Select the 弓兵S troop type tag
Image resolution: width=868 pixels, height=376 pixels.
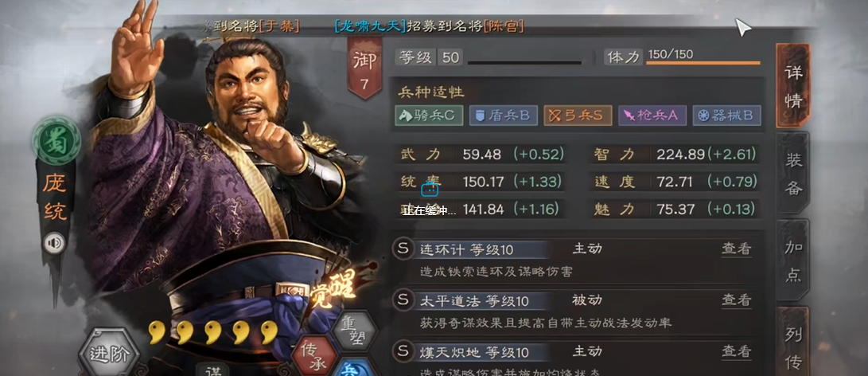click(578, 116)
